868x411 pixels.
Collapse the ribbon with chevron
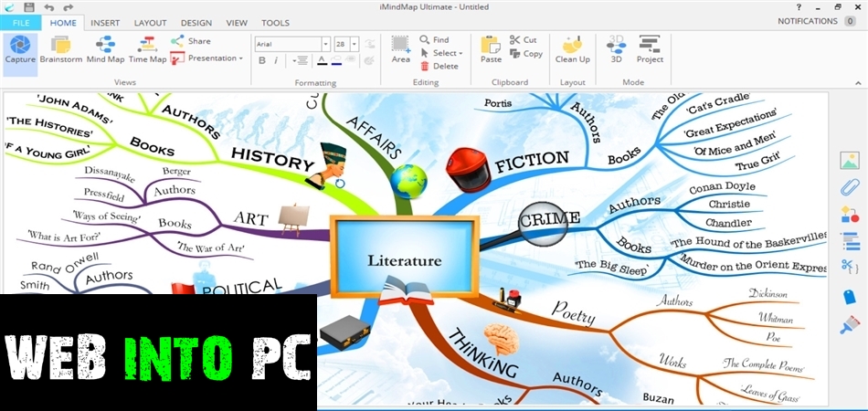tap(859, 83)
